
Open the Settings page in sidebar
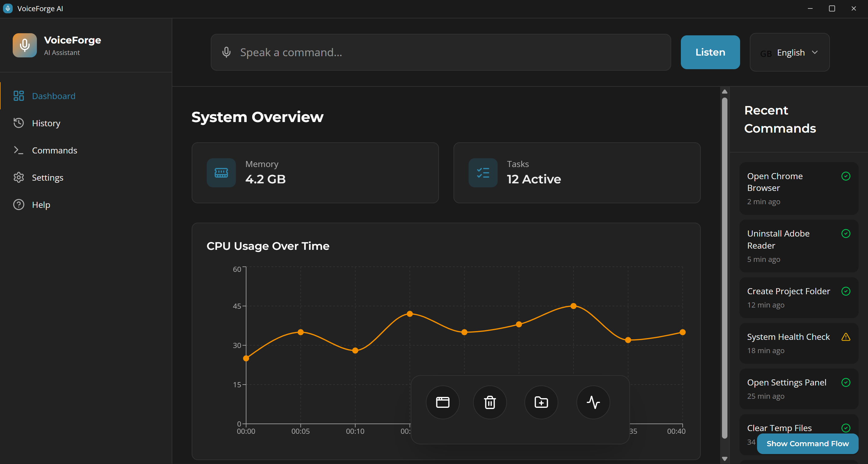click(x=47, y=177)
